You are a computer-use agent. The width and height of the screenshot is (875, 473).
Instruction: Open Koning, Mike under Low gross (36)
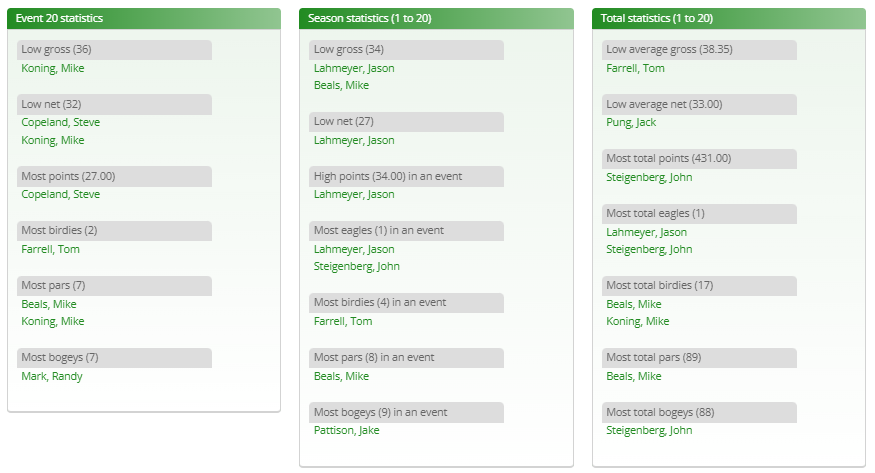click(x=52, y=68)
